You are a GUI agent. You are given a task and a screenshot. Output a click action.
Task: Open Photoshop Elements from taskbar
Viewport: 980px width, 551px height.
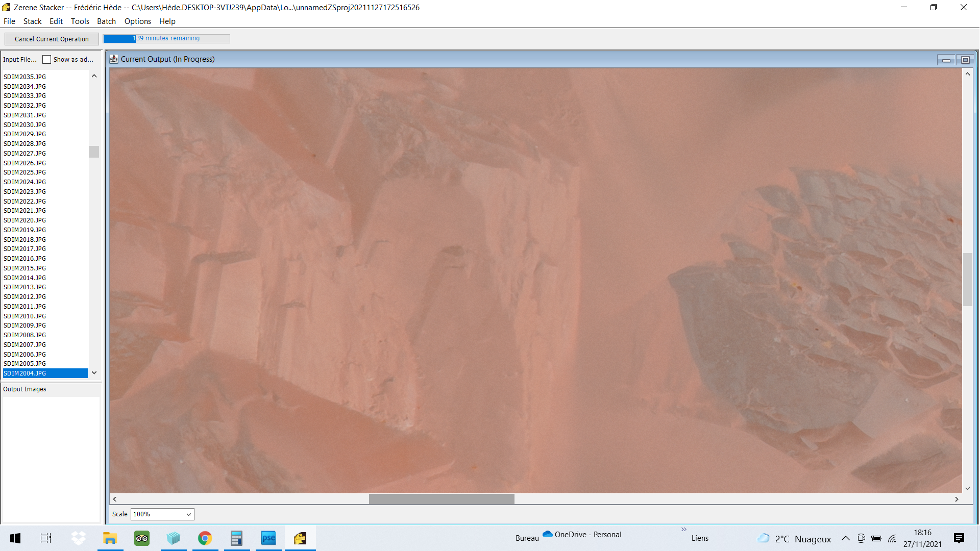click(x=268, y=538)
